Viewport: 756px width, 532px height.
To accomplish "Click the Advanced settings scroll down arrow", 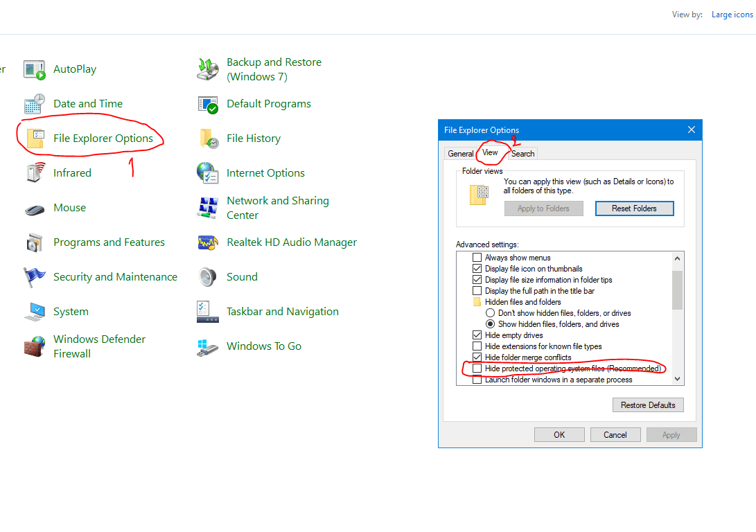I will pos(678,379).
